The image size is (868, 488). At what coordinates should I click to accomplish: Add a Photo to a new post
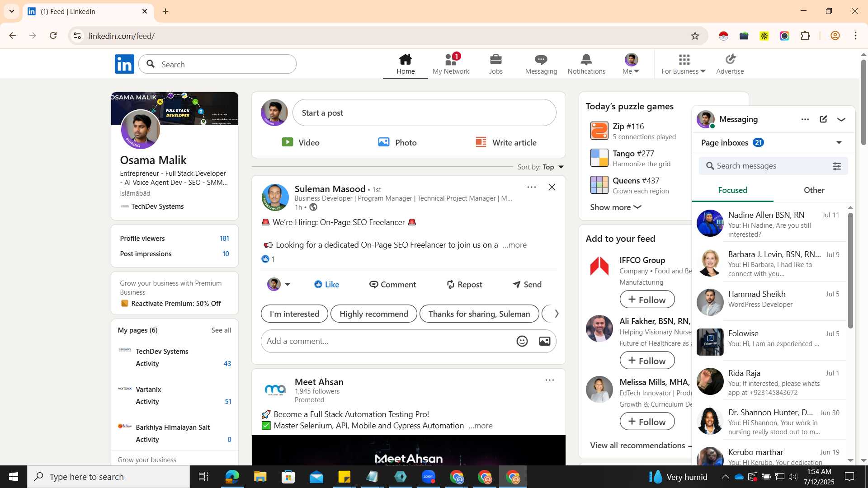[397, 142]
